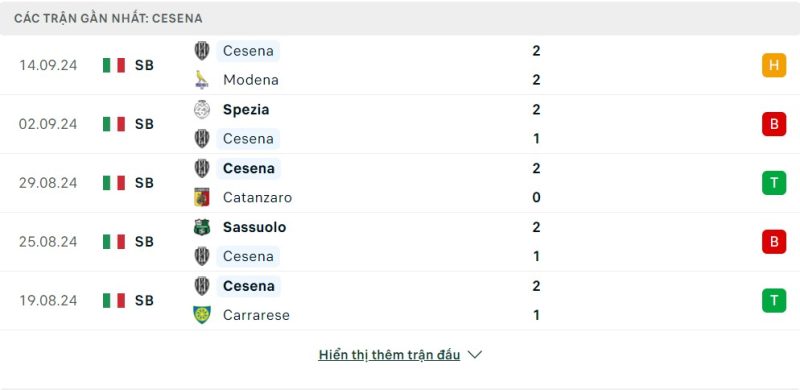The image size is (800, 390).
Task: Click the Catanzaro club crest
Action: pos(202,197)
